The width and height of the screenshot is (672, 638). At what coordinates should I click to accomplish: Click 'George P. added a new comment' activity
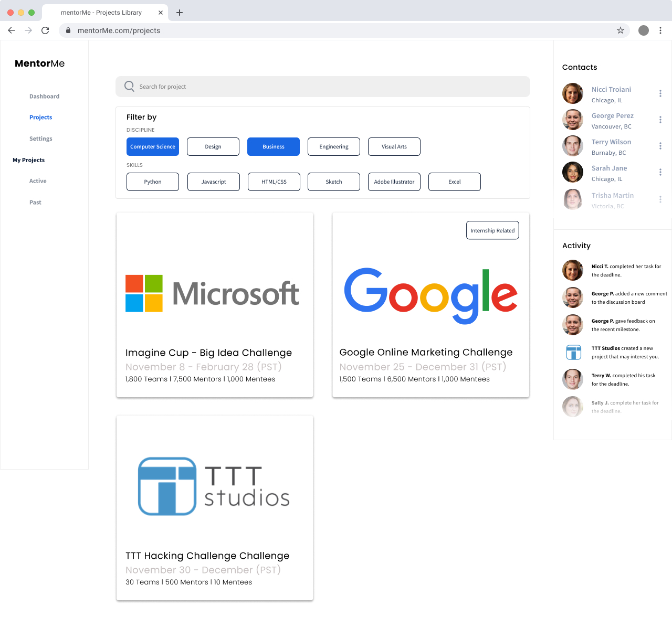click(629, 298)
